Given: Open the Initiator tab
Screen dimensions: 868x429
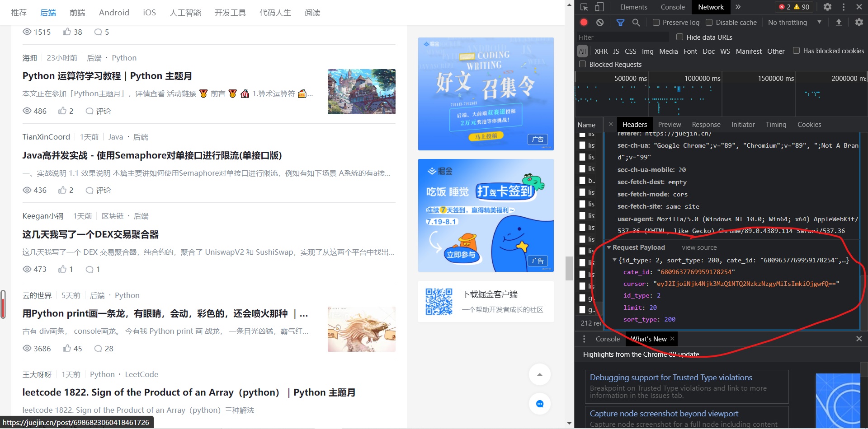Looking at the screenshot, I should pos(743,124).
